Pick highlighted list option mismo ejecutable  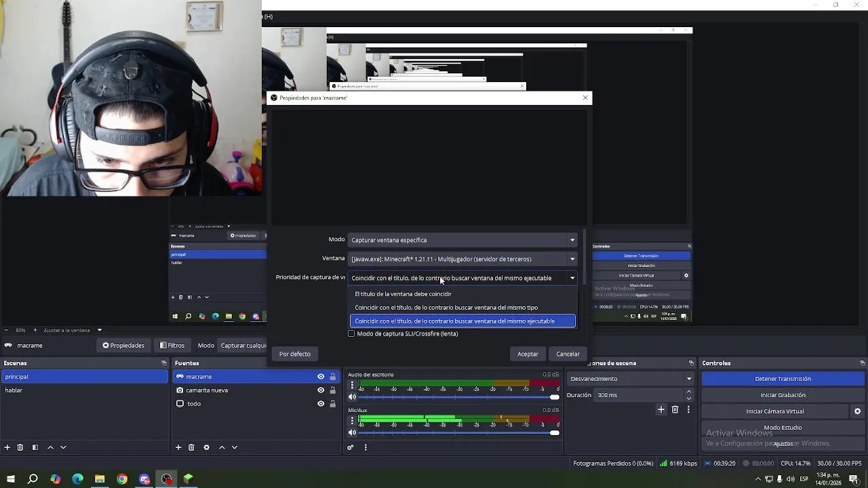coord(462,321)
